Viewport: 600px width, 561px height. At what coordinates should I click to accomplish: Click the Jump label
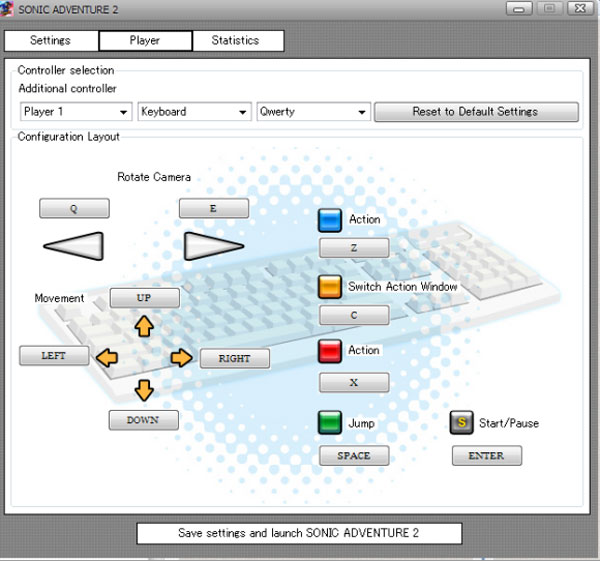[361, 423]
